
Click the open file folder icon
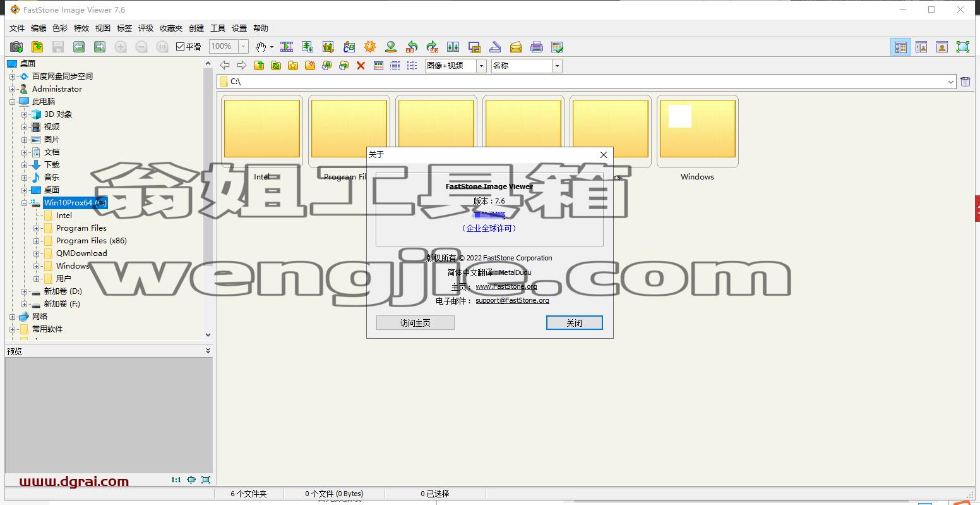click(x=37, y=47)
